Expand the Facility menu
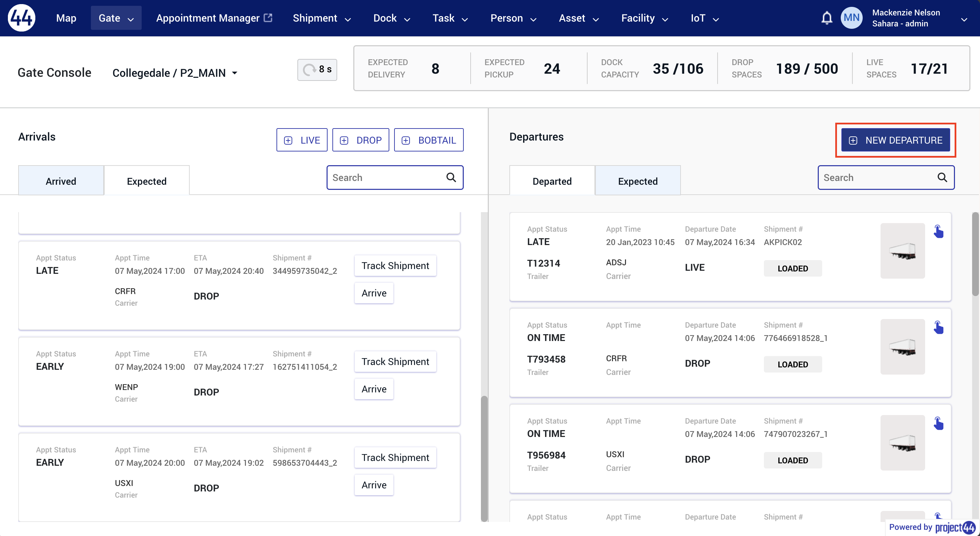The image size is (980, 536). point(645,18)
